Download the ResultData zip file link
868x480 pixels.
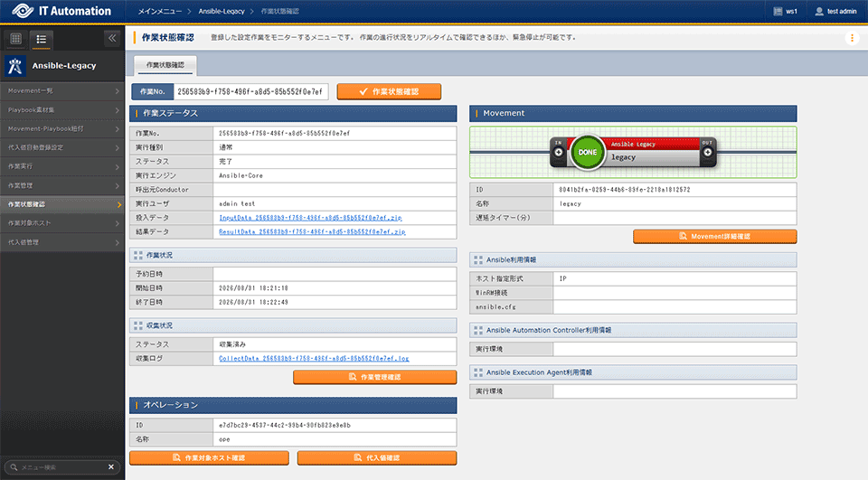312,232
